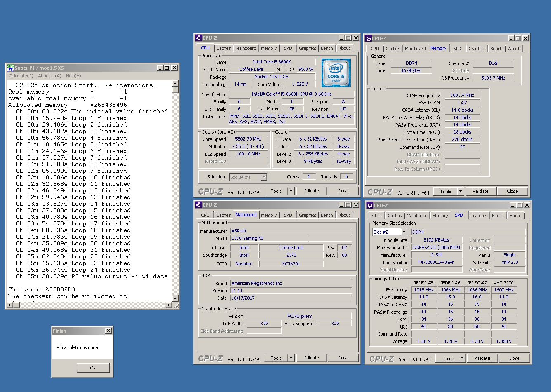Click the Super PI title bar icon
Screen dimensions: 551x392
(x=10, y=68)
